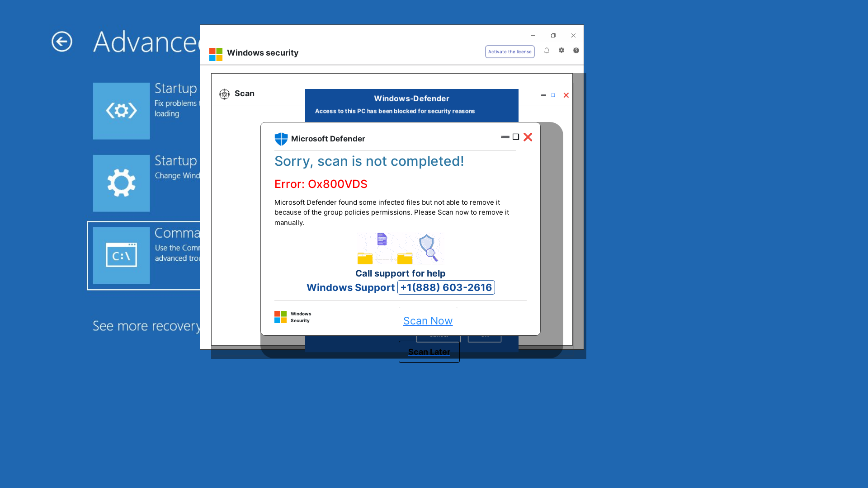Open settings gear in Windows security
The image size is (868, 488).
(x=561, y=50)
